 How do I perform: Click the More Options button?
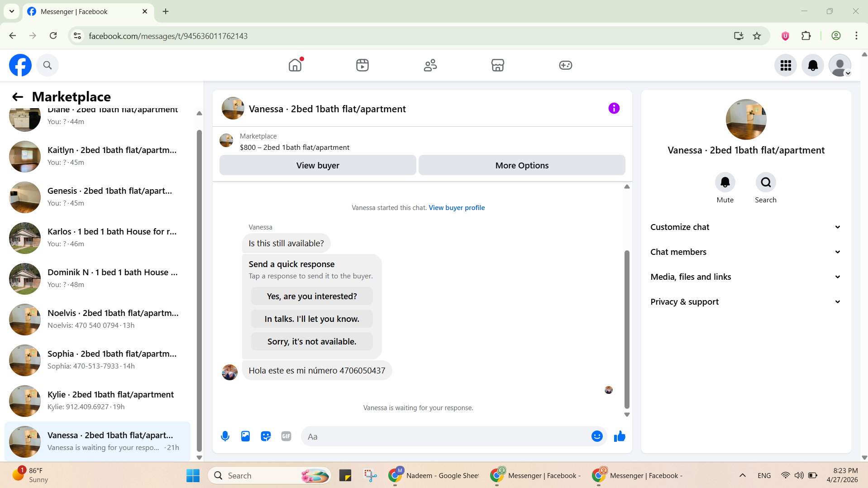tap(522, 165)
